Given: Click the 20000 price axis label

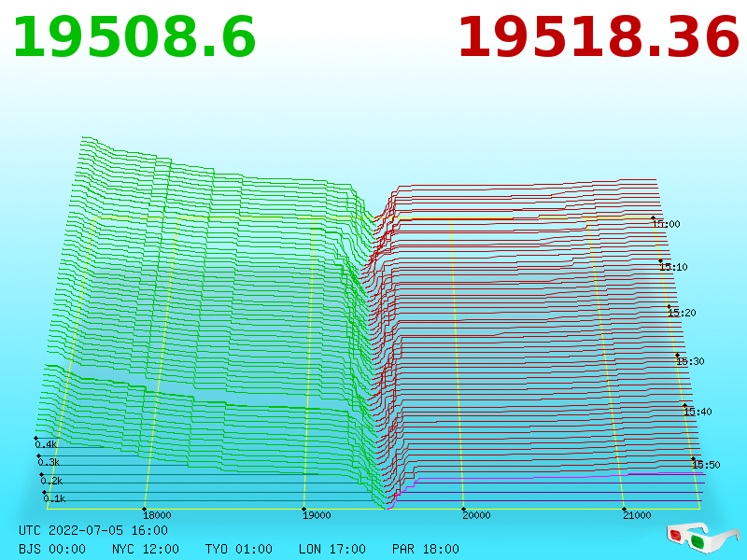Looking at the screenshot, I should point(476,515).
